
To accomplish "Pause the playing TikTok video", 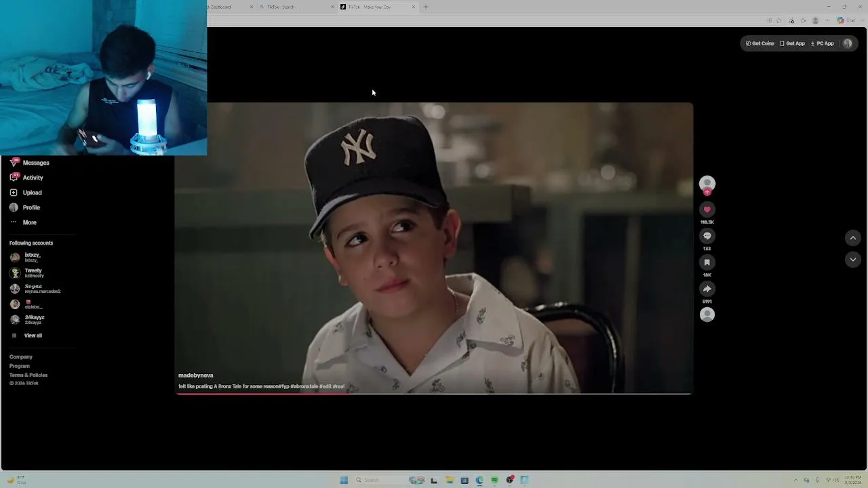I will pyautogui.click(x=434, y=248).
